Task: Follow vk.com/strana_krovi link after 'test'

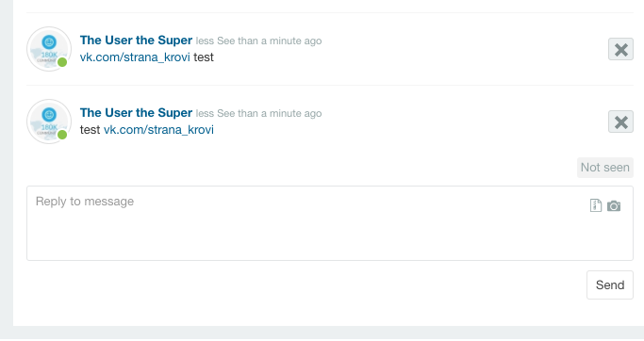Action: (x=158, y=130)
